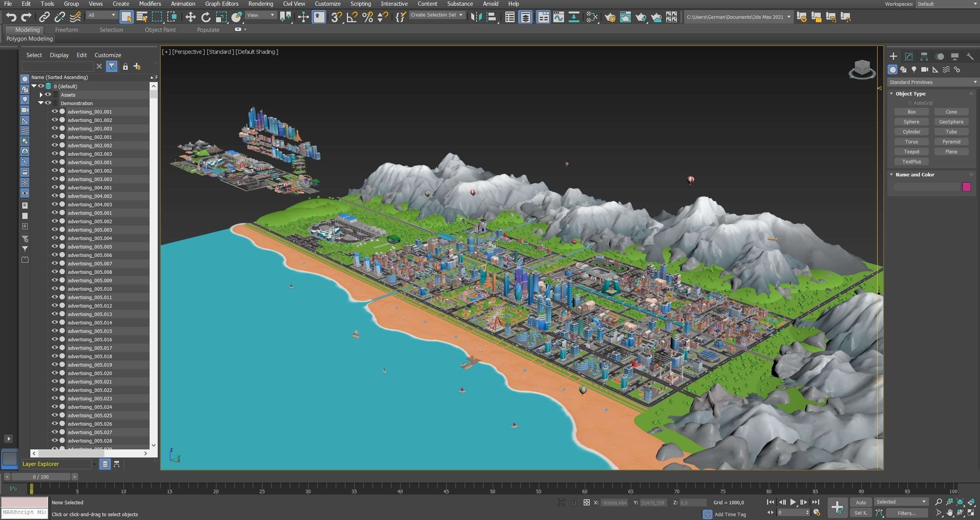The height and width of the screenshot is (520, 980).
Task: Hide advertising_001.001 using eye icon
Action: (x=54, y=112)
